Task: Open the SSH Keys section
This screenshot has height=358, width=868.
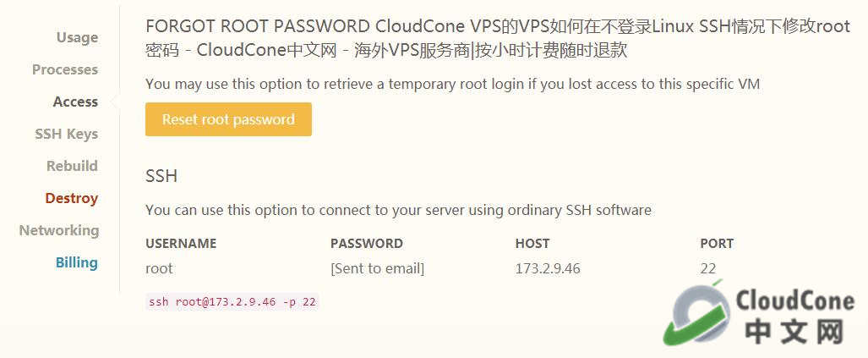Action: click(x=67, y=134)
